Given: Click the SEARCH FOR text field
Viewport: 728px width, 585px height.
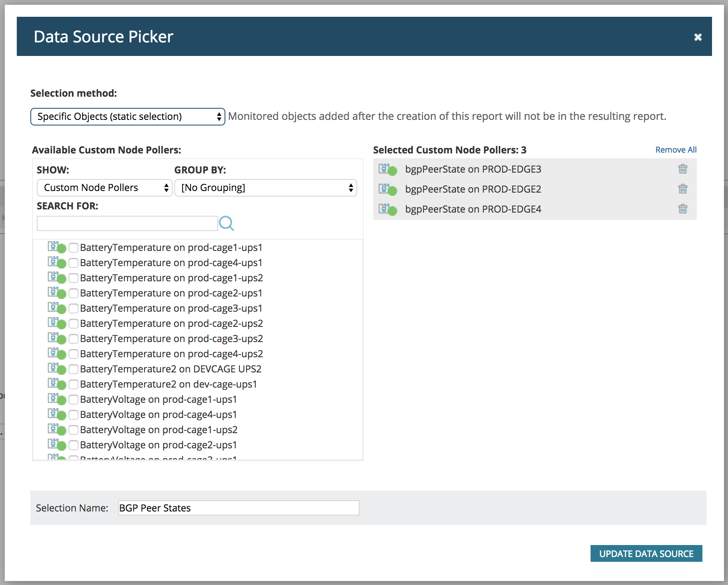Looking at the screenshot, I should click(x=127, y=223).
